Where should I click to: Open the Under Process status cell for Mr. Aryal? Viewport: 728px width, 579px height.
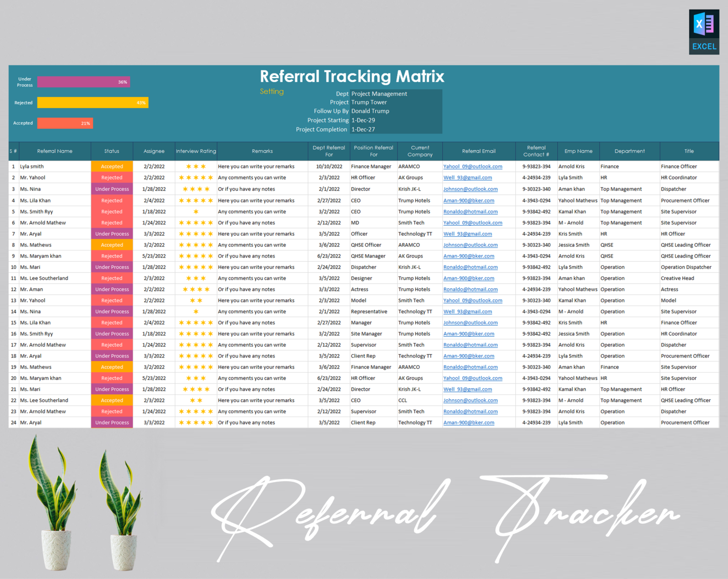112,233
